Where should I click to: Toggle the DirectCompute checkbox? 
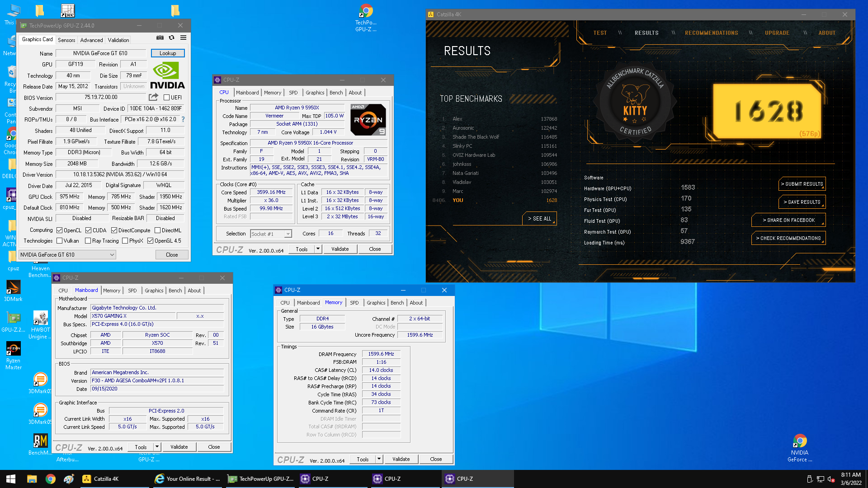(114, 230)
